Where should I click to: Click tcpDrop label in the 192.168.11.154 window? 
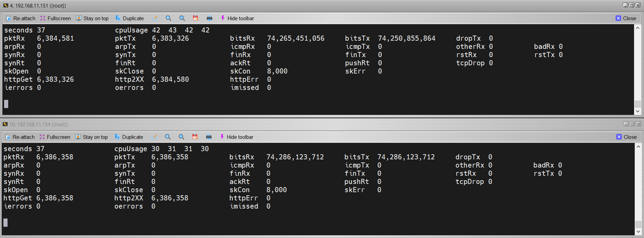470,182
